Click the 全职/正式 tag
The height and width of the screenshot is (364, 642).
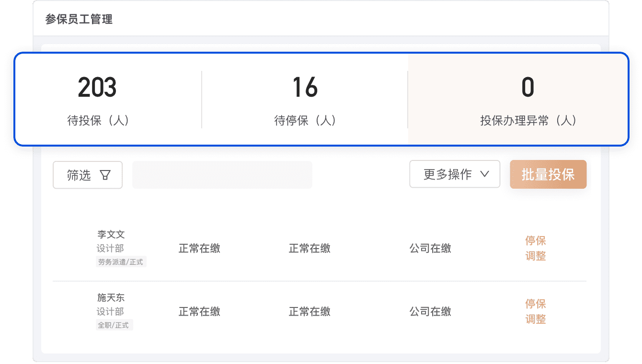click(x=114, y=325)
